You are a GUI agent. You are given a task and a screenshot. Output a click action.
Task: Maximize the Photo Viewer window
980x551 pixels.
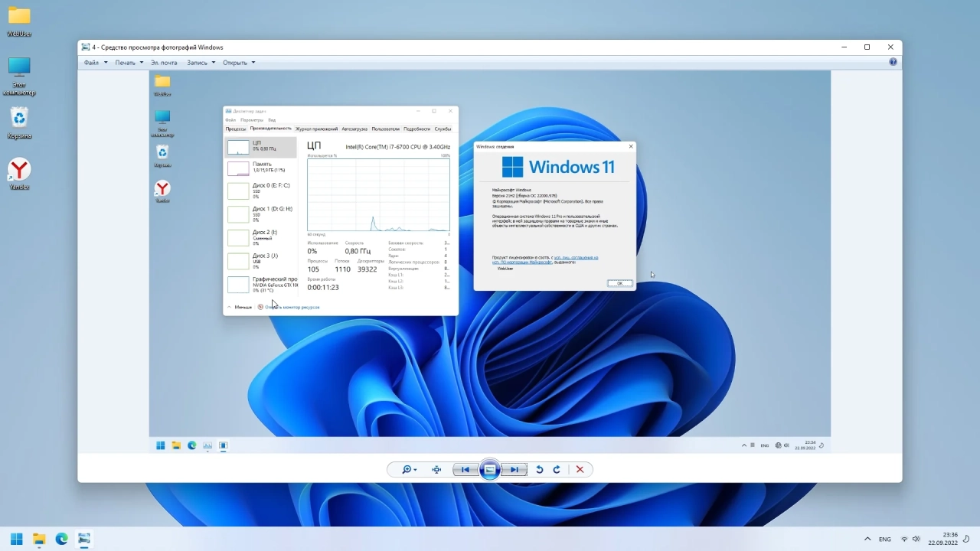tap(867, 47)
